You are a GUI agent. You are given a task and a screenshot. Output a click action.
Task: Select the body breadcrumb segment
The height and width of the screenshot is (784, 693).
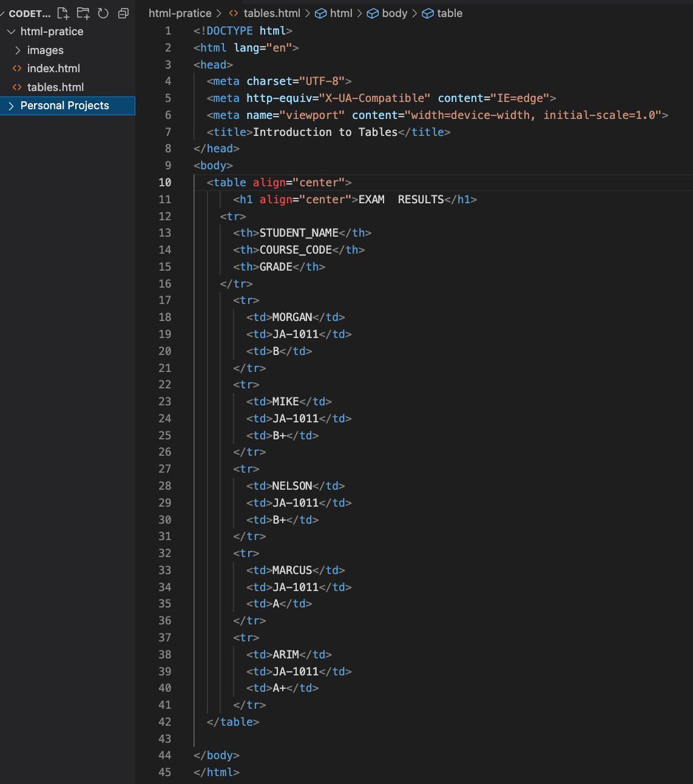[395, 13]
